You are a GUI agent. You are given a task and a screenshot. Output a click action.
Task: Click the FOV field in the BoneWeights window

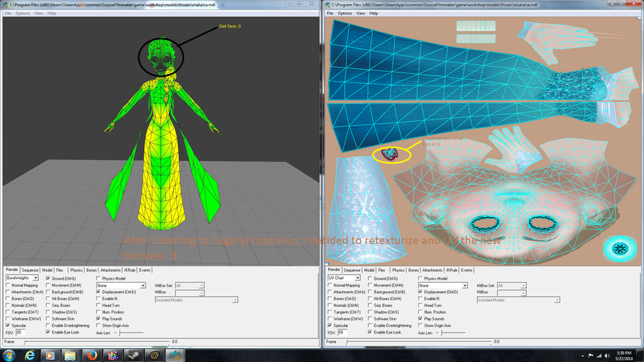coord(20,332)
